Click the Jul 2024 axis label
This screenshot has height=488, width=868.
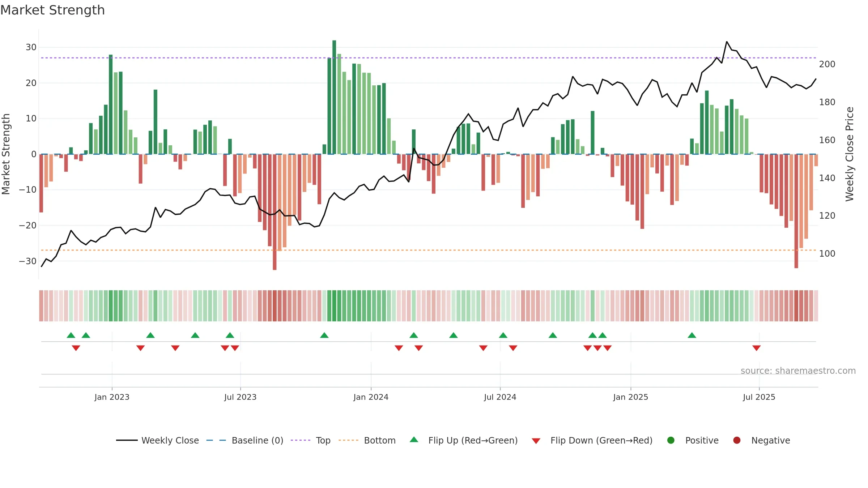[500, 397]
